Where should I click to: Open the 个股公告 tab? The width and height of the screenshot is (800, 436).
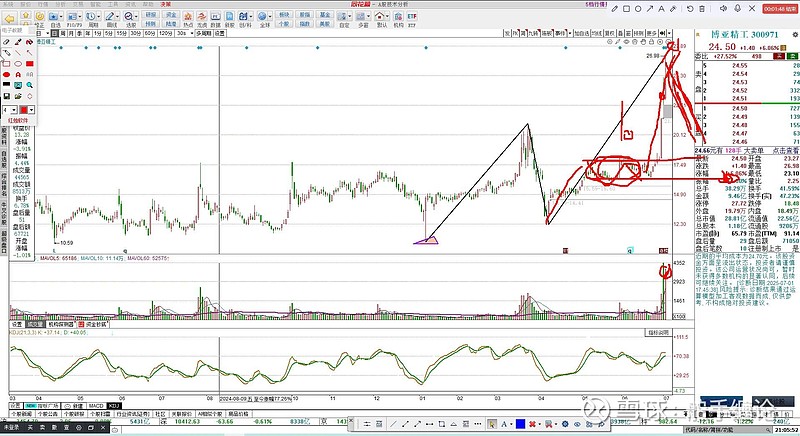click(x=48, y=414)
